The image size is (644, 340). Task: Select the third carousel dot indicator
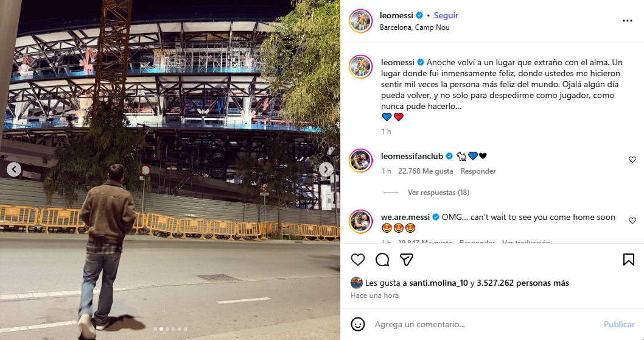[167, 329]
